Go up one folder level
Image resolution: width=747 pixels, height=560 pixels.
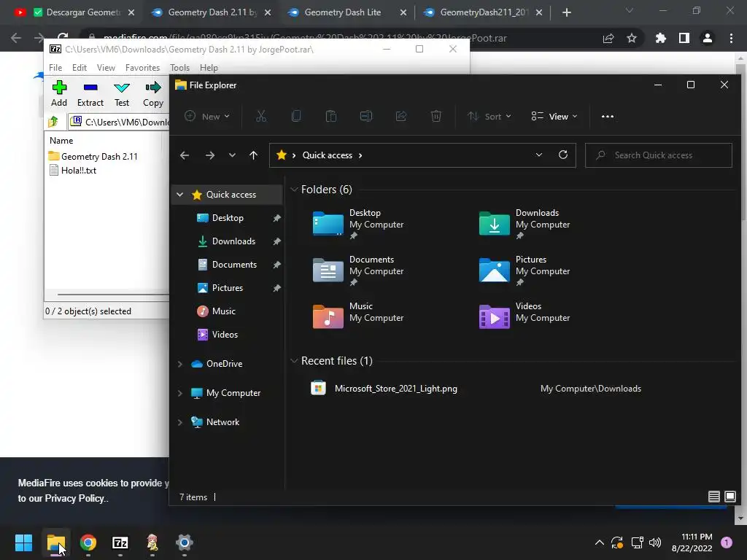[x=253, y=155]
